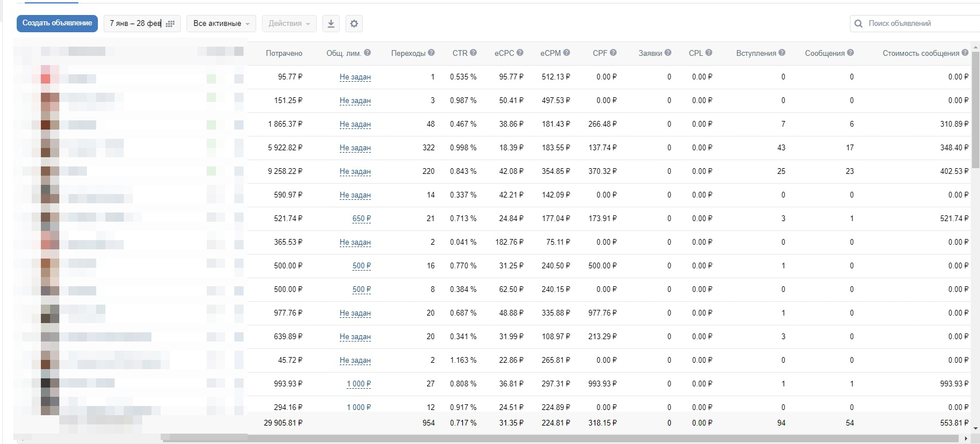Click into the Поиск объявлений search field
This screenshot has width=980, height=444.
[x=921, y=24]
